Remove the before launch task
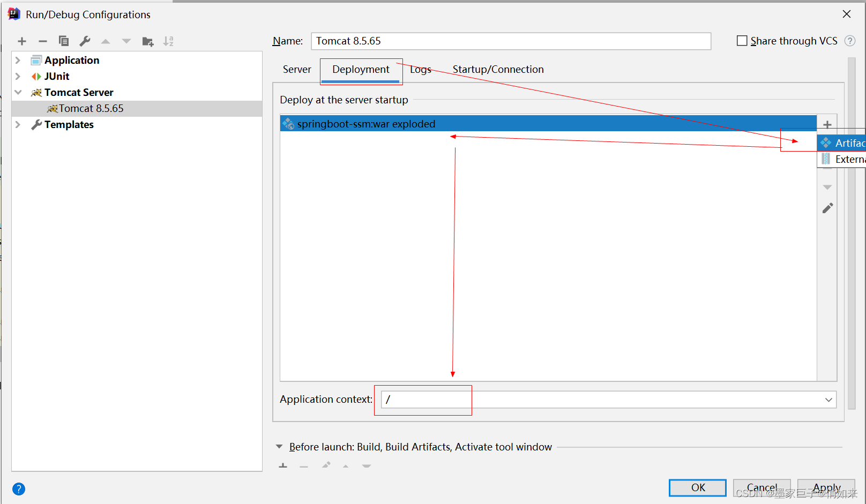The image size is (866, 504). pos(304,467)
